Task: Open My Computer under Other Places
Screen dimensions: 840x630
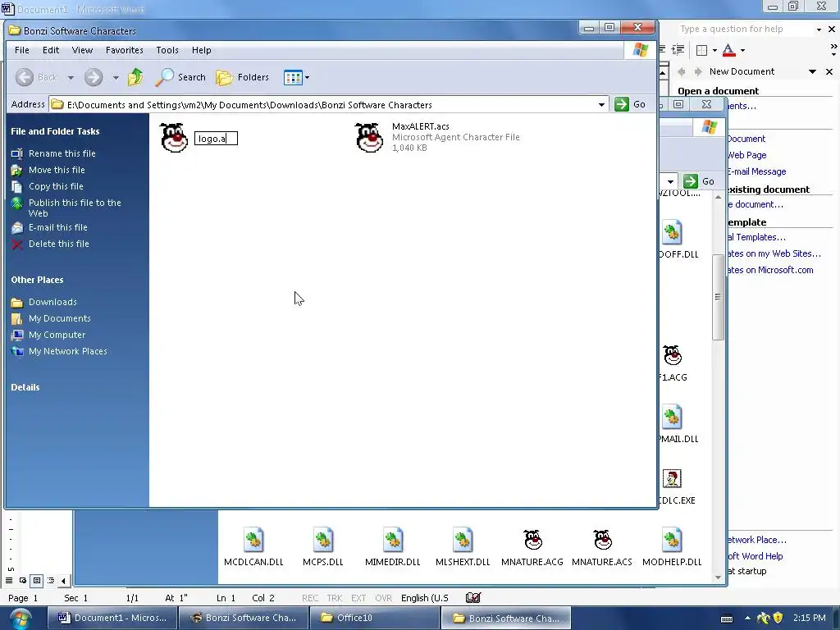Action: pyautogui.click(x=57, y=335)
